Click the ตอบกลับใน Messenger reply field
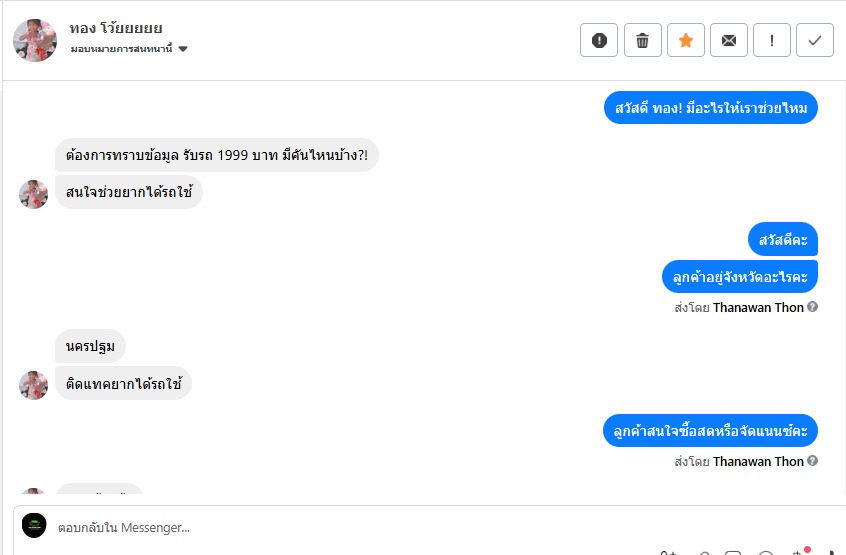Viewport: 846px width, 555px height. [400, 527]
